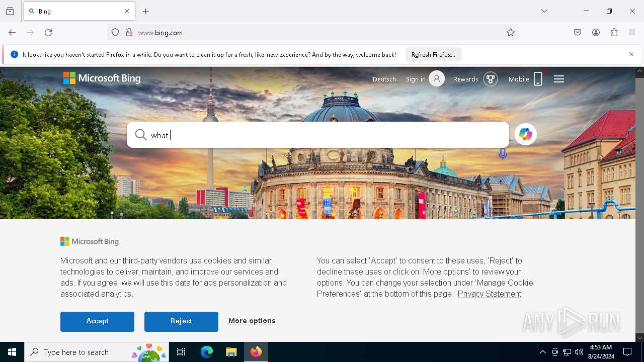Click taskbar Type here to search box
644x362 pixels.
point(97,352)
